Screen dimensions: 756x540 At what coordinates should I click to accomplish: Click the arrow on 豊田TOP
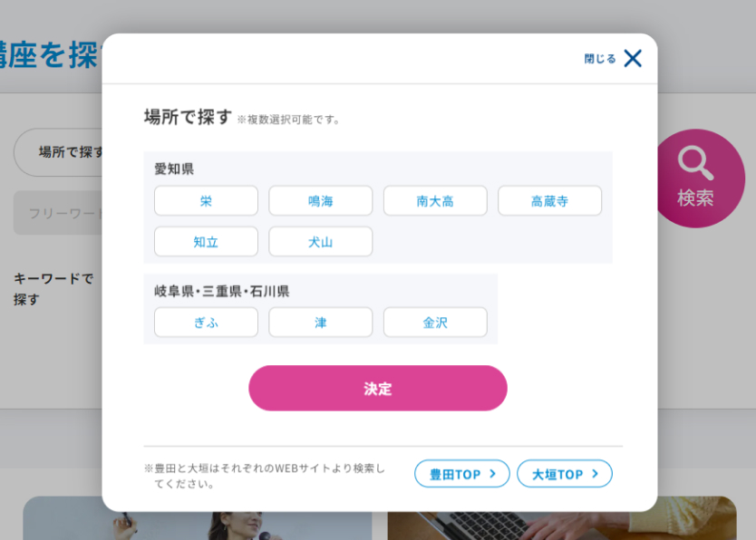[492, 474]
